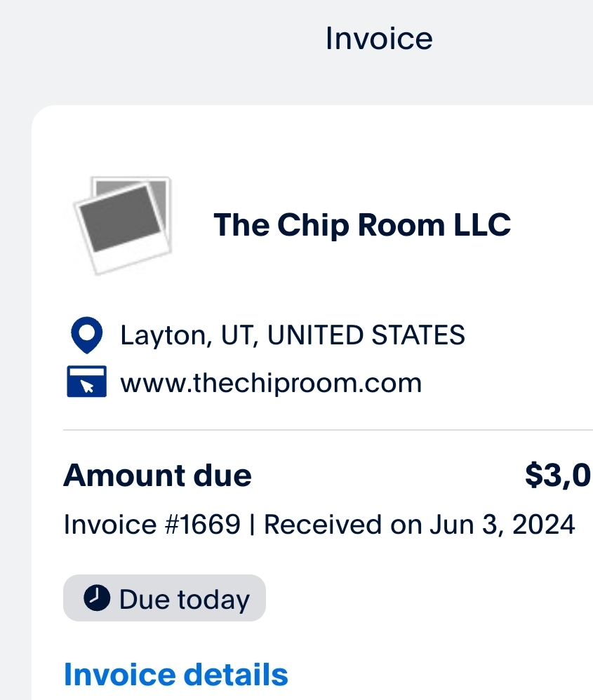Select the Invoice #1669 number text
Screen dimensions: 593x700
pyautogui.click(x=152, y=524)
